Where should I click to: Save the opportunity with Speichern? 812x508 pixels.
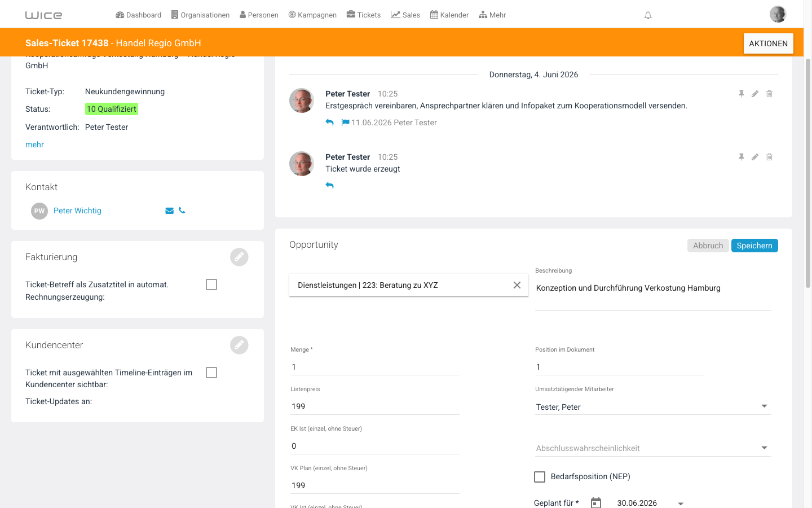[x=754, y=246]
